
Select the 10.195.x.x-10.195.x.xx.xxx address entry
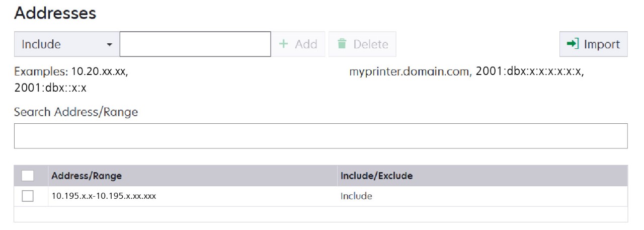(x=104, y=196)
